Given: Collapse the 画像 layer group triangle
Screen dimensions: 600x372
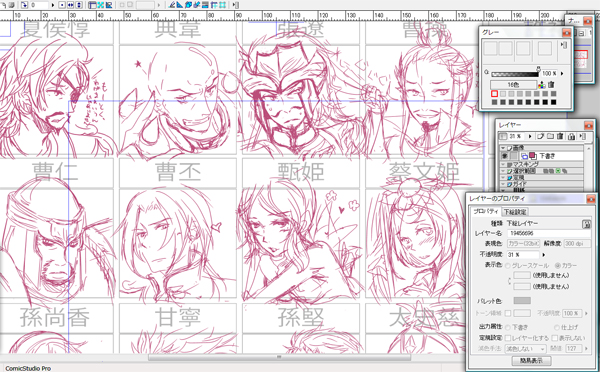Looking at the screenshot, I should coord(503,148).
